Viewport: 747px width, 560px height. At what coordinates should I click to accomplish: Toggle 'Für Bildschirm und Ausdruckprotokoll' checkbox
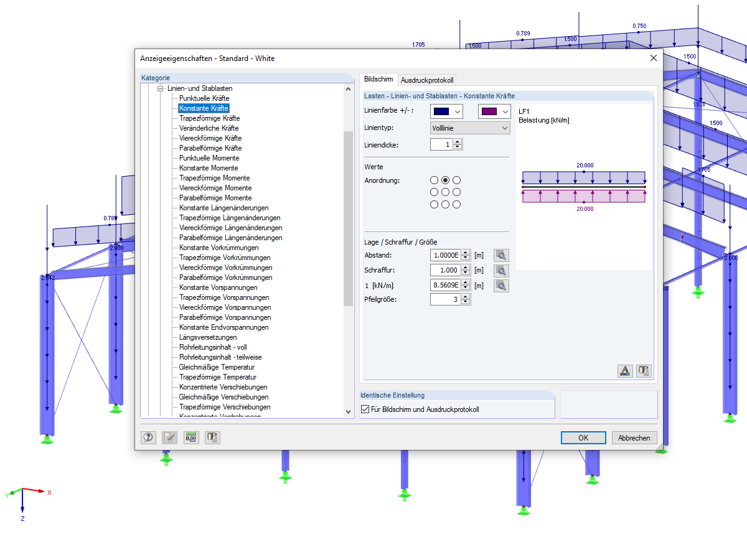point(365,409)
